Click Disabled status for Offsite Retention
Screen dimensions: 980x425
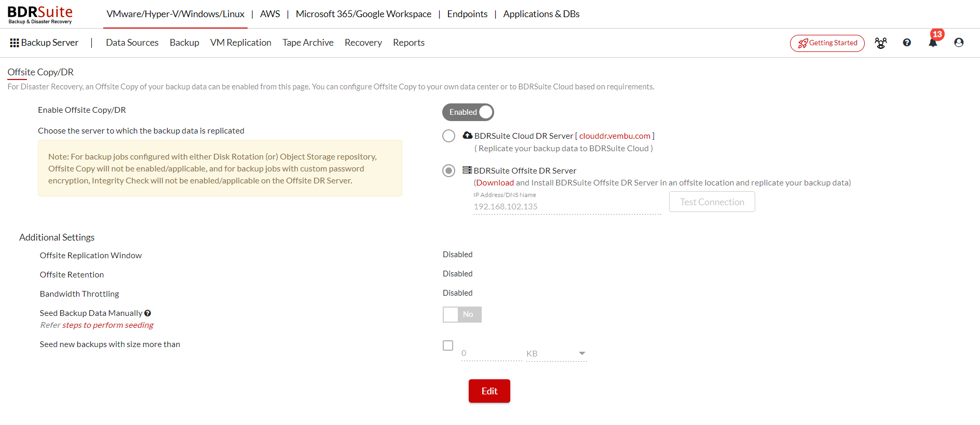click(x=458, y=274)
